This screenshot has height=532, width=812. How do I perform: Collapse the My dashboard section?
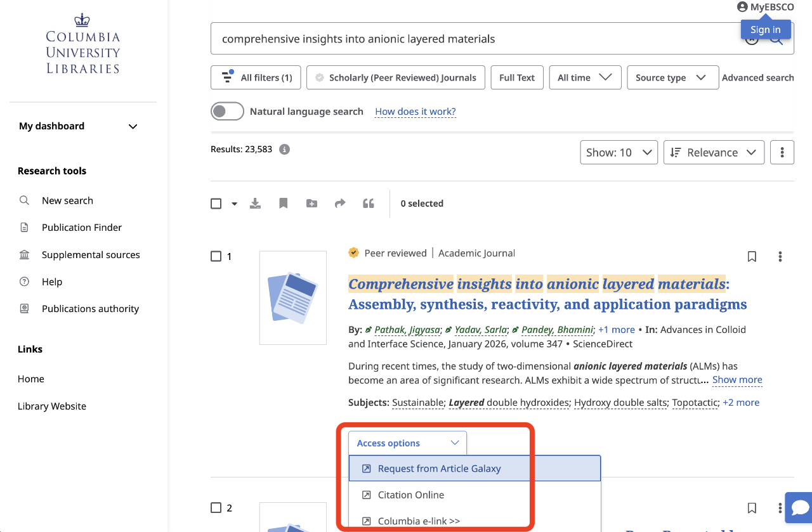coord(133,126)
